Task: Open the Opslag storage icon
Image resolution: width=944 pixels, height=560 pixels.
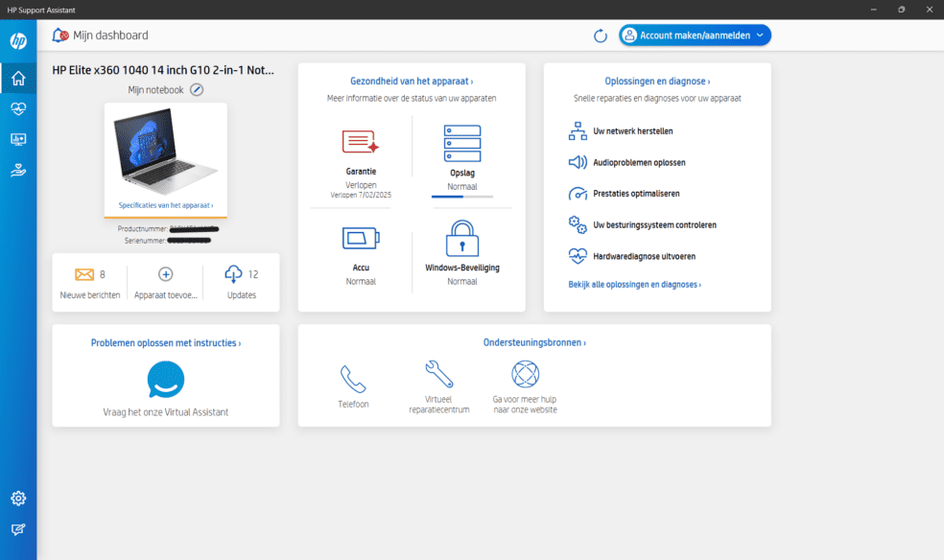Action: tap(462, 143)
